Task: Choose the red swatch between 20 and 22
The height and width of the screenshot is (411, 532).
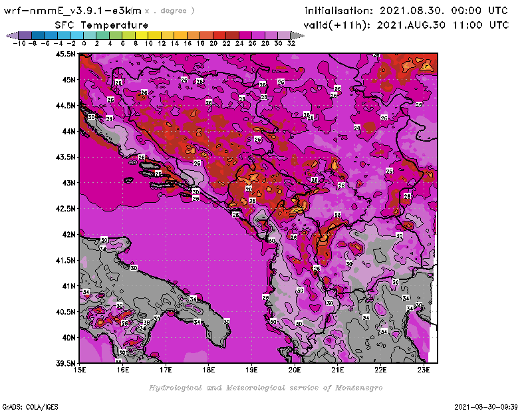Action: click(x=219, y=35)
